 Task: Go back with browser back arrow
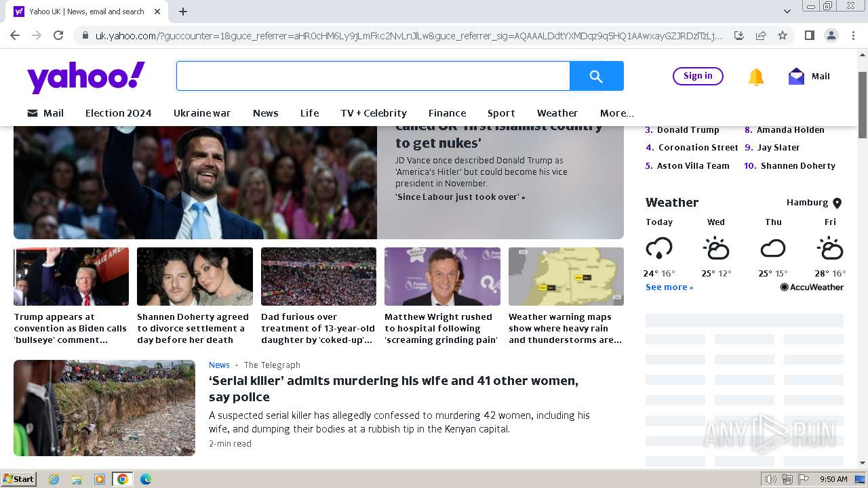coord(15,35)
